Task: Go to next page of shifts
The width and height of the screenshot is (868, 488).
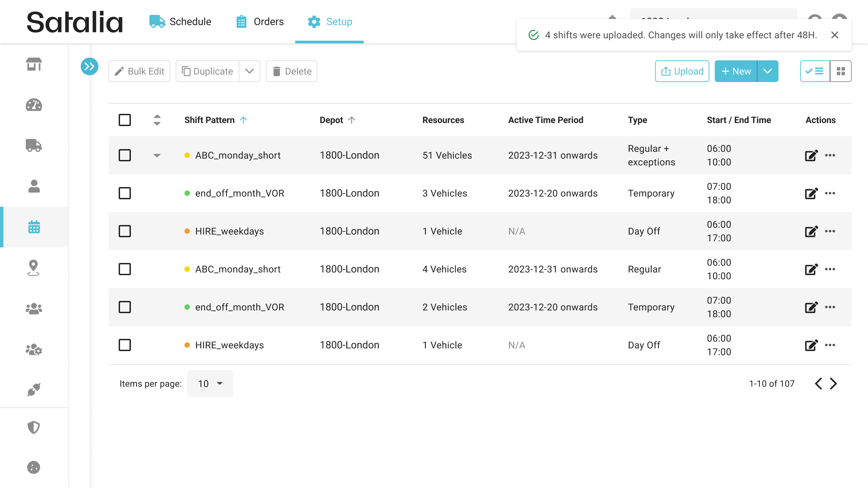Action: pyautogui.click(x=834, y=384)
